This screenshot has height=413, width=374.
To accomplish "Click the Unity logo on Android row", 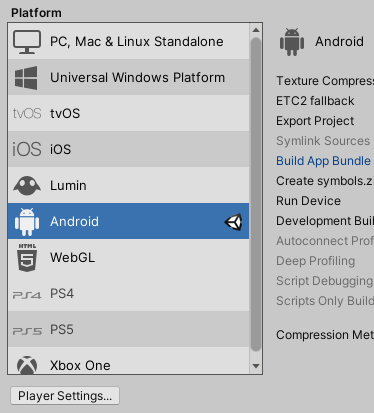I will coord(233,222).
